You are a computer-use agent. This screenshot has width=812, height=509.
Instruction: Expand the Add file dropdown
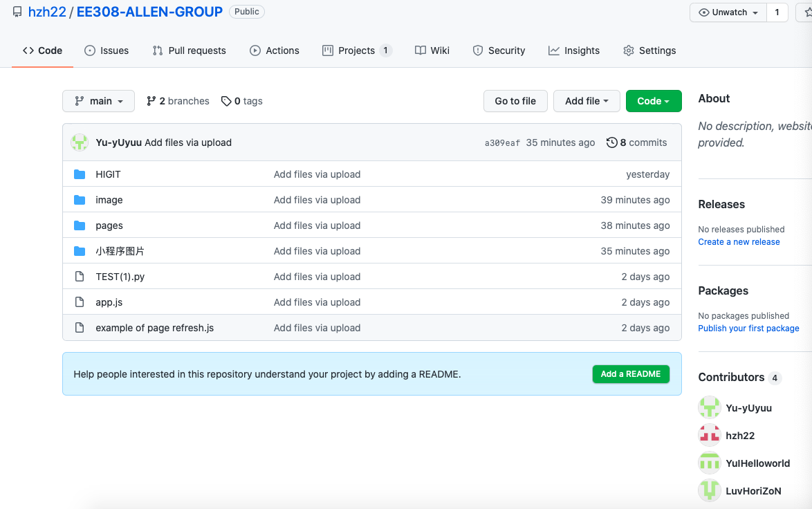click(587, 101)
